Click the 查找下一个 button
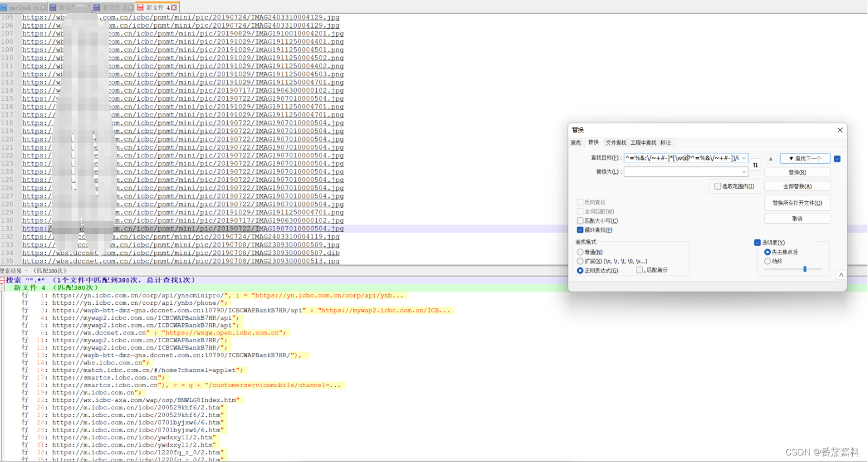The height and width of the screenshot is (462, 868). 805,158
